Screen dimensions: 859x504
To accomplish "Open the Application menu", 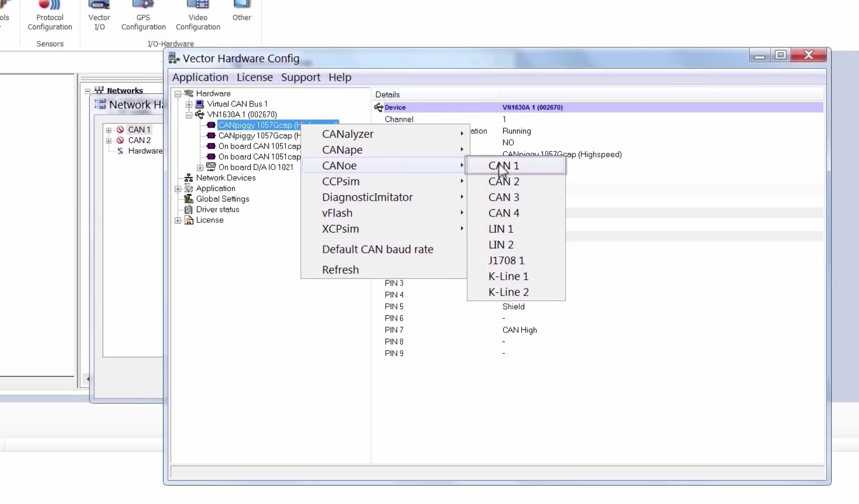I will (200, 77).
